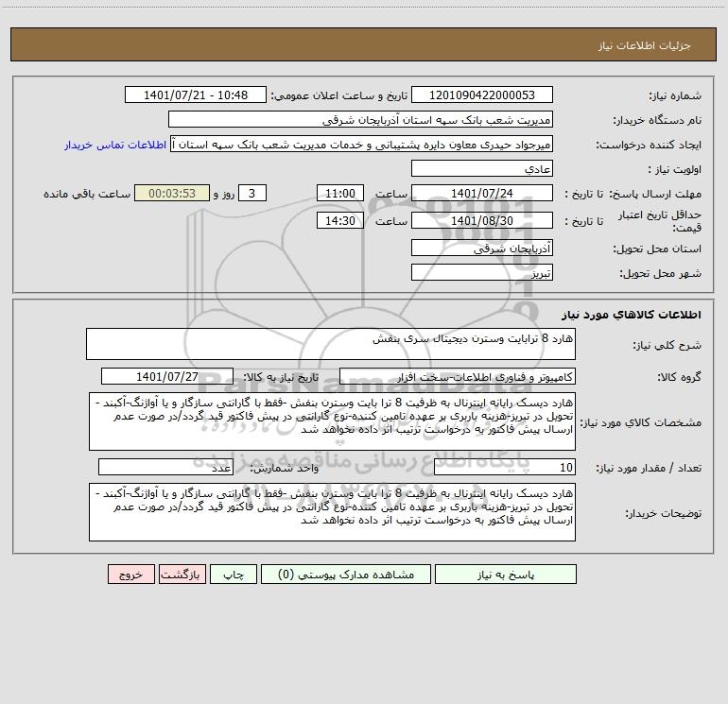Click price validity date 1401/08/30
Image resolution: width=728 pixels, height=704 pixels.
[x=482, y=220]
